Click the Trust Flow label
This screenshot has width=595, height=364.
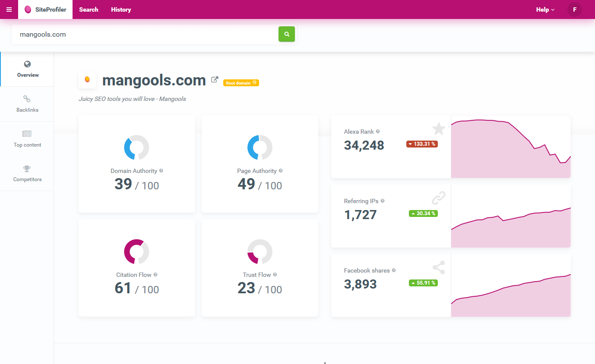pyautogui.click(x=257, y=275)
